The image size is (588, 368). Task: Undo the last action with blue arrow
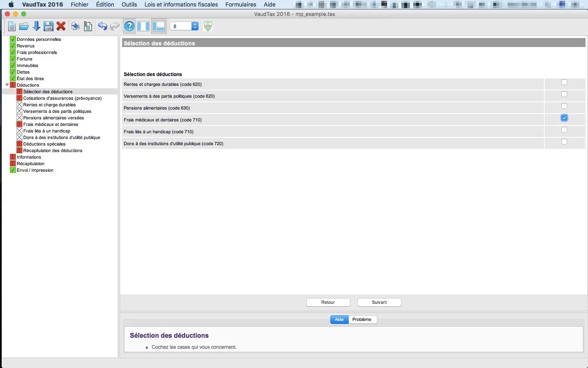(x=102, y=27)
